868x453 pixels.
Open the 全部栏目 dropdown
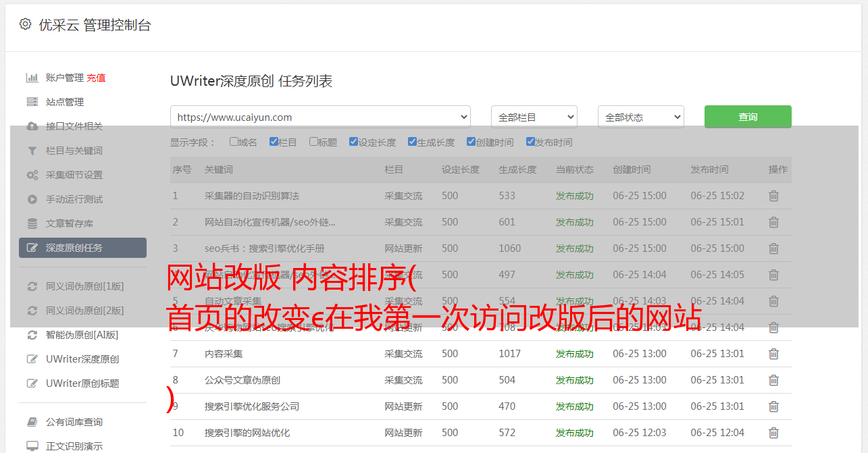534,117
